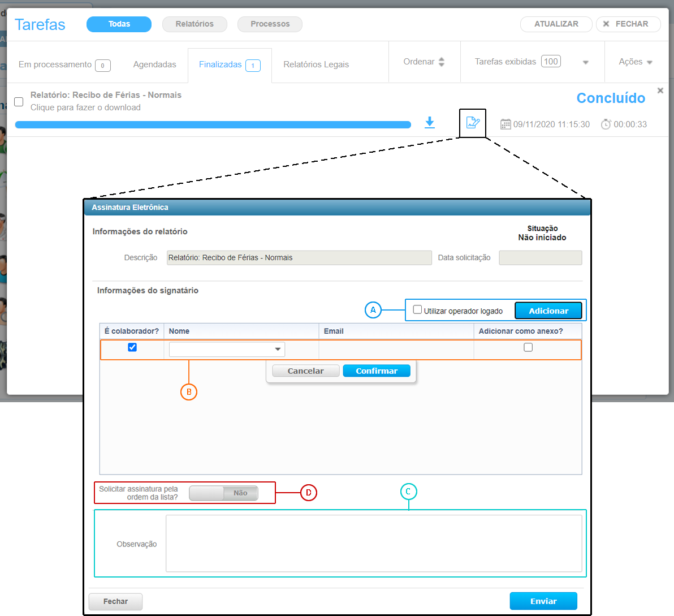Expand the Tarefas exibidas dropdown
Screen dimensions: 674x616
[x=586, y=62]
